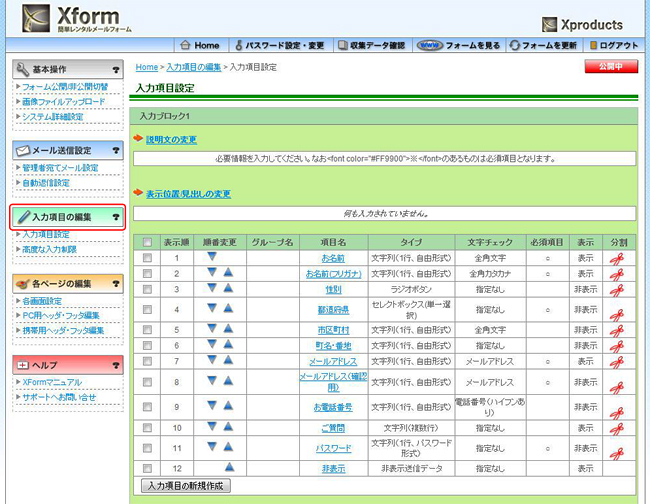This screenshot has height=504, width=650.
Task: Click the メールアドレス item link in row 7
Action: coord(333,361)
